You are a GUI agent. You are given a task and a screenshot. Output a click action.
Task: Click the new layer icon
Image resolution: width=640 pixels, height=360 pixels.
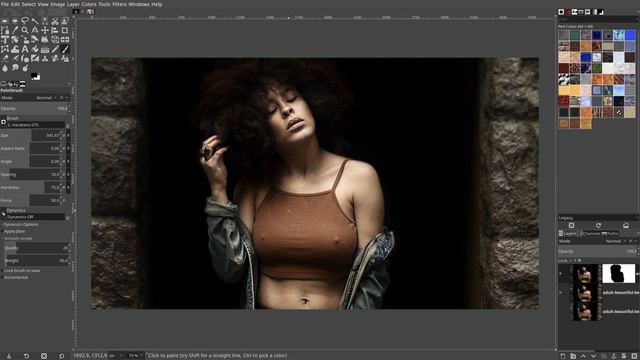coord(563,356)
